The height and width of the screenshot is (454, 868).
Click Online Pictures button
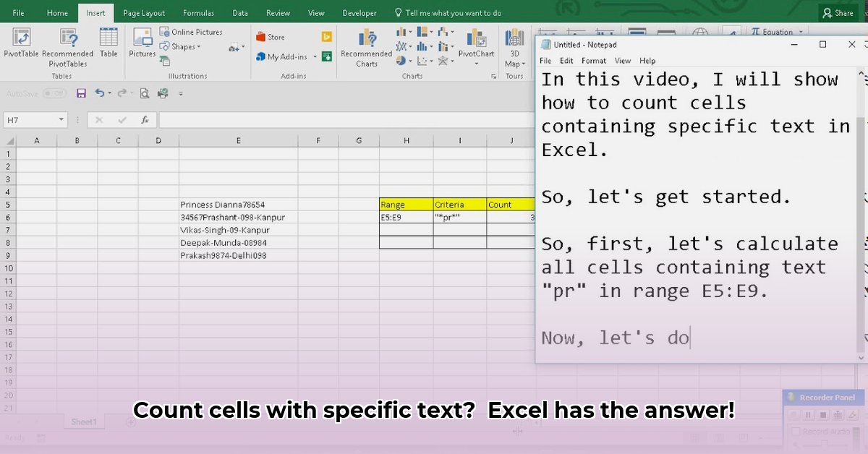coord(191,32)
